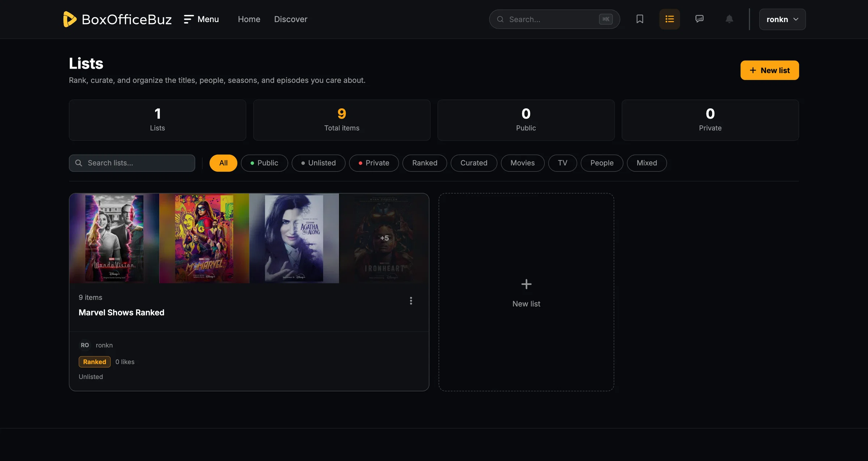Screen dimensions: 868x461
Task: Open the notifications bell icon
Action: (729, 19)
